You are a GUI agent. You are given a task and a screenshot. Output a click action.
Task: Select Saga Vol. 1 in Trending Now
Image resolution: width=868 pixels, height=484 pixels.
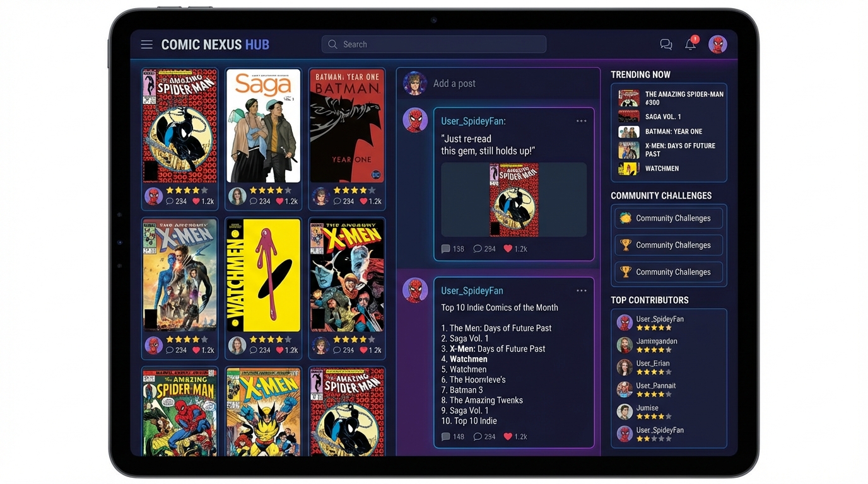click(662, 117)
